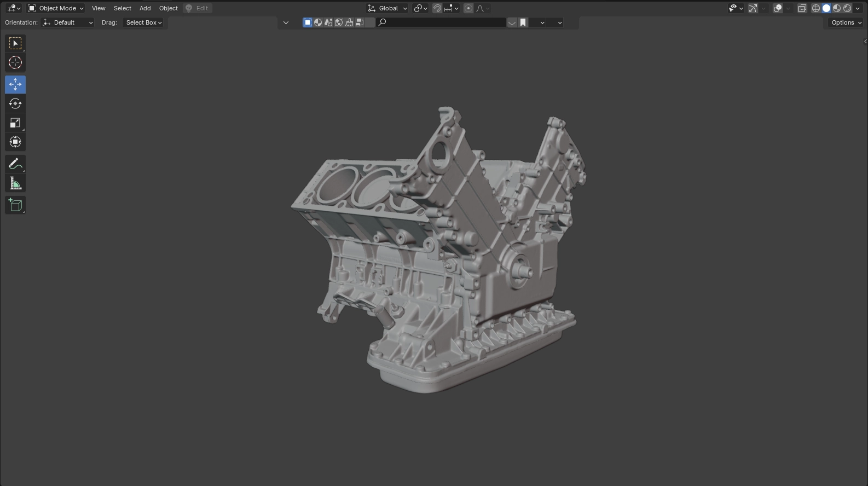Select the Transform tool
The height and width of the screenshot is (486, 868).
point(15,142)
